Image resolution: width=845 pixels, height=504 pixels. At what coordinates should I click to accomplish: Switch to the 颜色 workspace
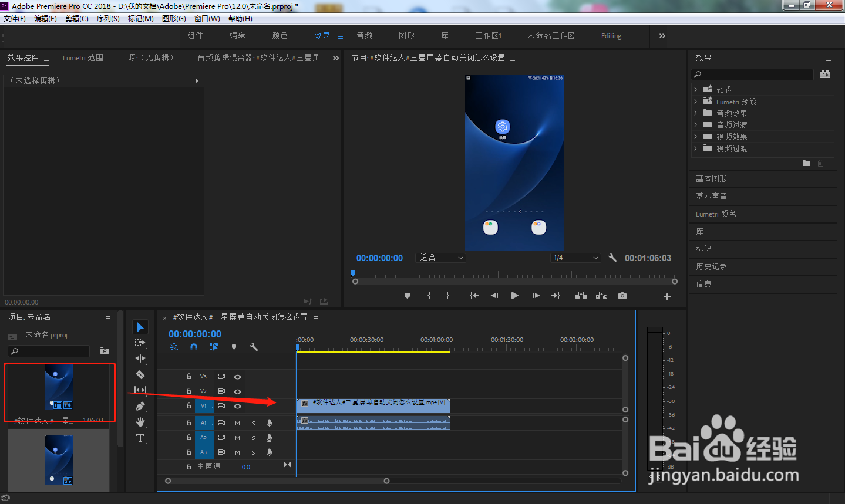click(x=280, y=36)
